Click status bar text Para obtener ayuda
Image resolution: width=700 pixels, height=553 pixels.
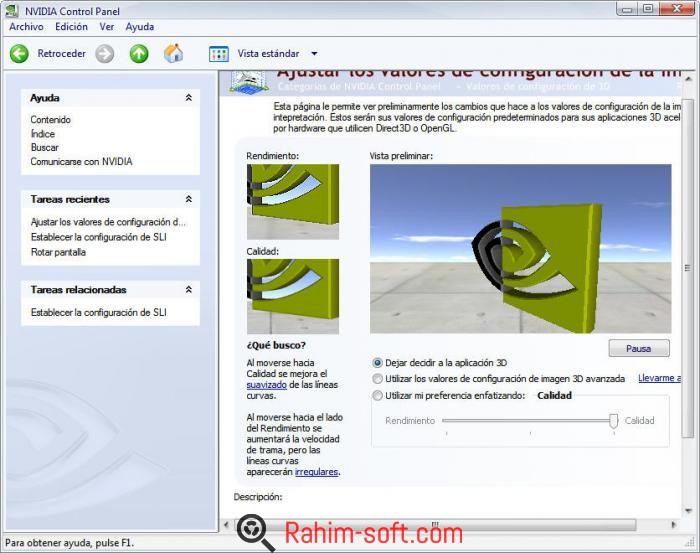pos(69,543)
